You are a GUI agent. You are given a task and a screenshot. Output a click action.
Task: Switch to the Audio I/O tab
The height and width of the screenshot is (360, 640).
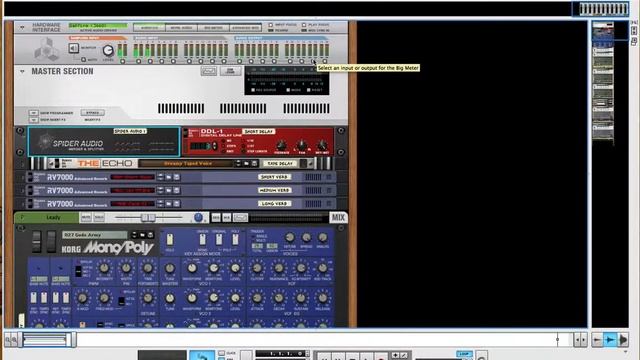tap(149, 28)
